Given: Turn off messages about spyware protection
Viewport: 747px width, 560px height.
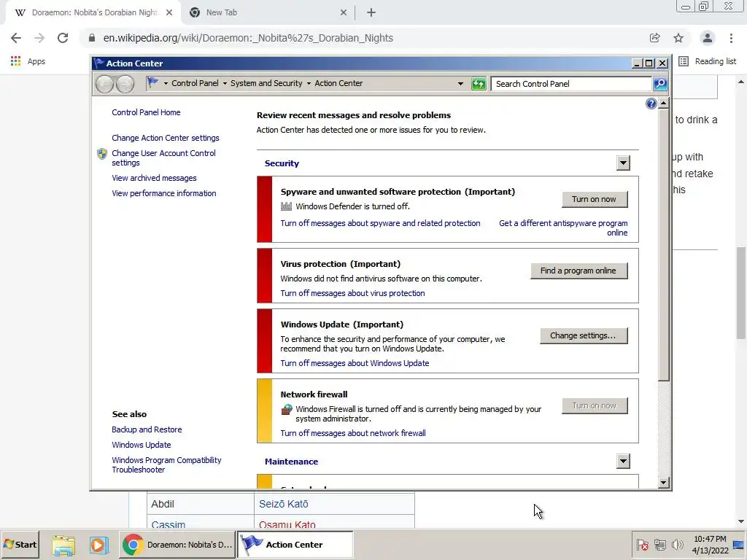Looking at the screenshot, I should click(380, 223).
